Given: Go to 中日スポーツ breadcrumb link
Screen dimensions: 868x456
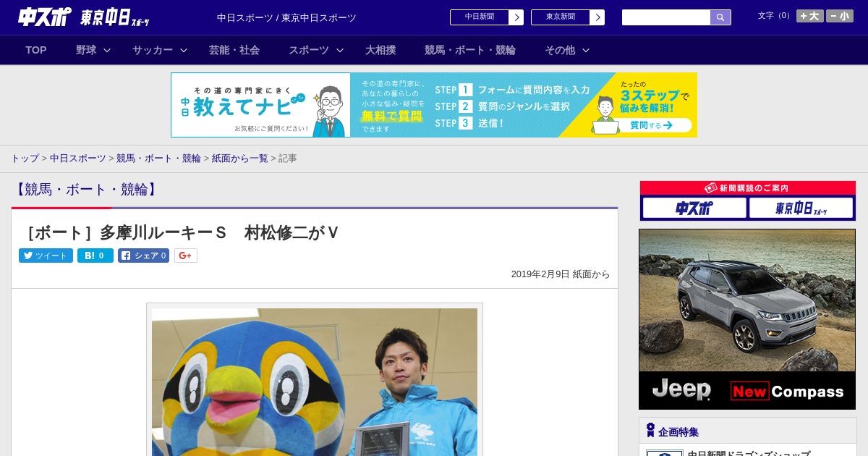Looking at the screenshot, I should pos(78,158).
